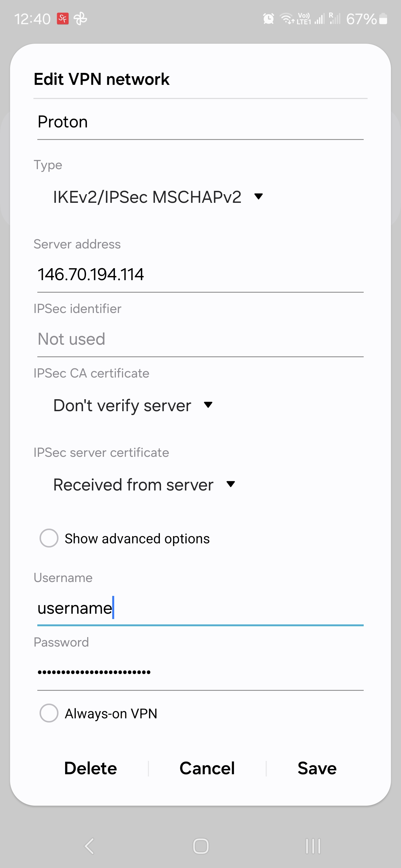This screenshot has width=401, height=868.
Task: Edit the server address 146.70.194.114
Action: tap(200, 274)
